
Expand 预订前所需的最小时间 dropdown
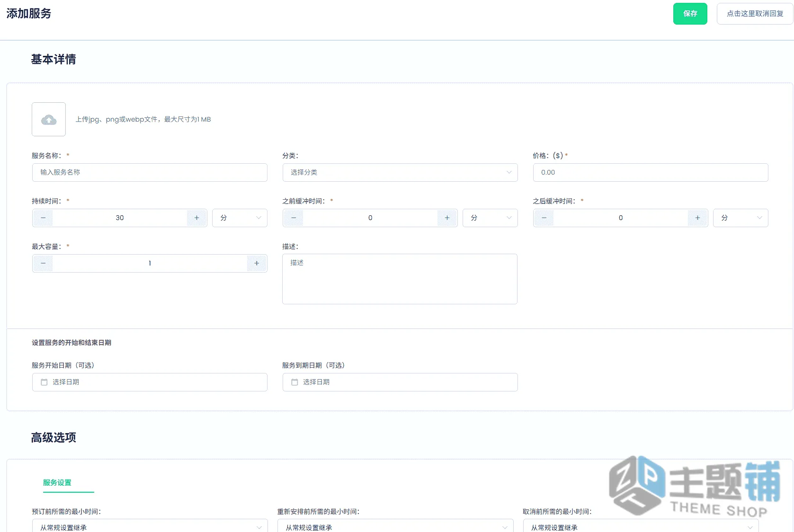coord(150,526)
